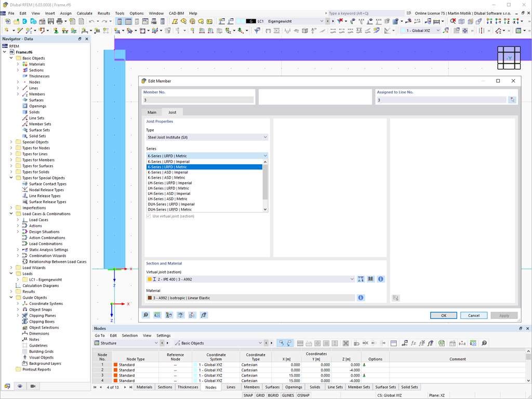Toggle OSNAP in the status bar
Viewport: 532px width, 399px height.
point(303,395)
